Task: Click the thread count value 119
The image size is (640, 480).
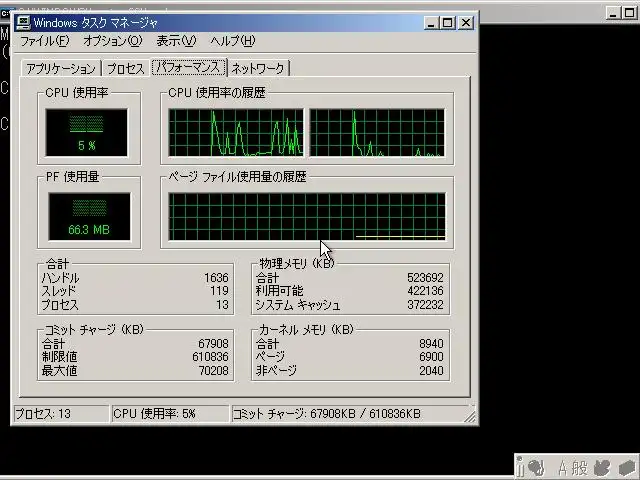Action: tap(219, 291)
